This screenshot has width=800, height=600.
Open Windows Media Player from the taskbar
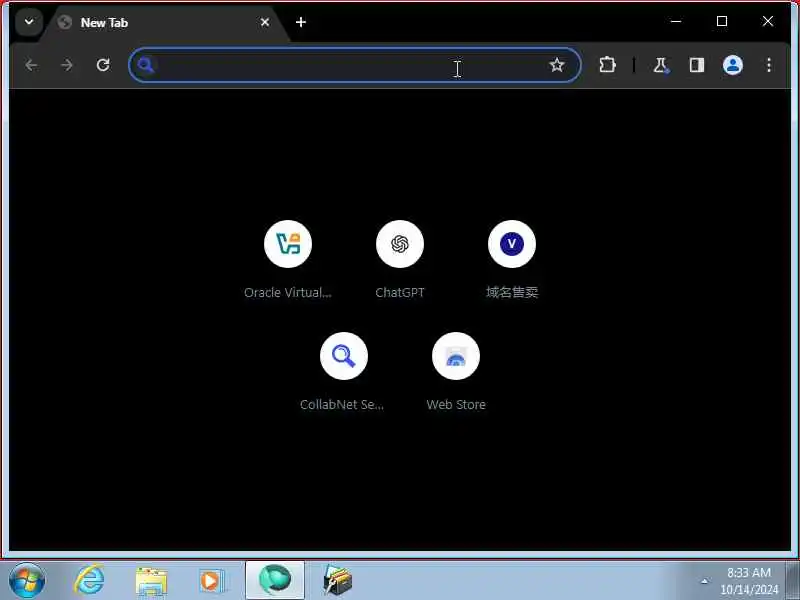point(212,581)
